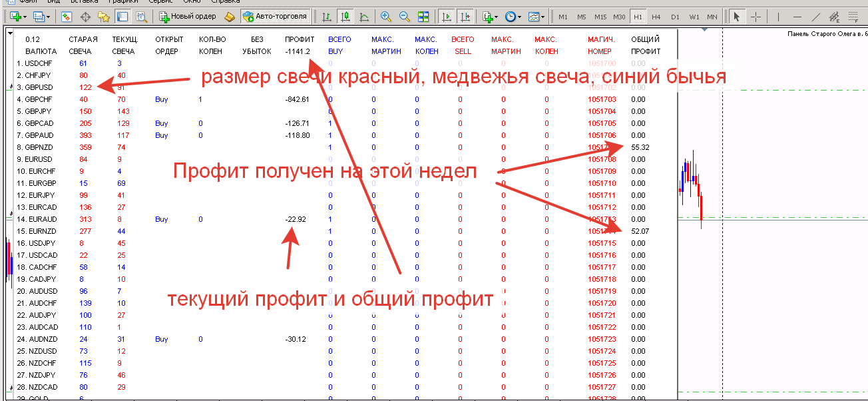Viewport: 868px width, 401px height.
Task: Select the Crosshair tool
Action: [x=756, y=16]
